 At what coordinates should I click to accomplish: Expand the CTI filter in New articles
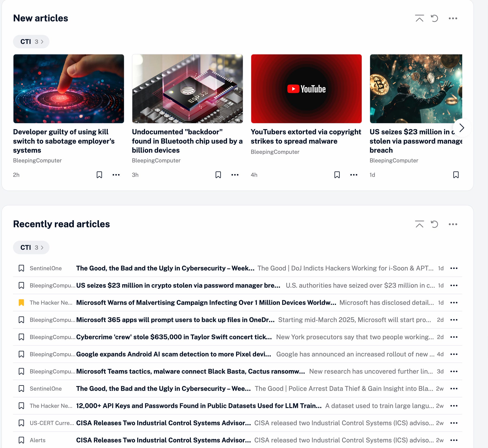[31, 41]
